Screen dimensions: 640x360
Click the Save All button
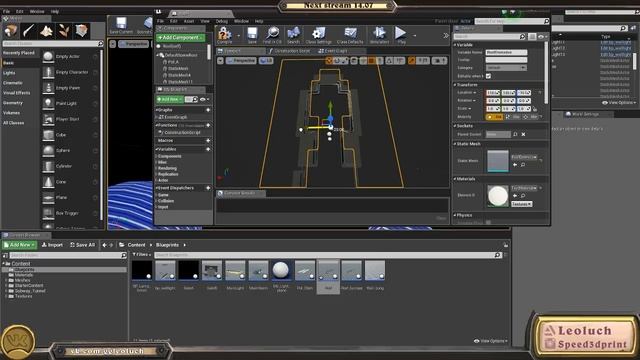click(x=82, y=245)
